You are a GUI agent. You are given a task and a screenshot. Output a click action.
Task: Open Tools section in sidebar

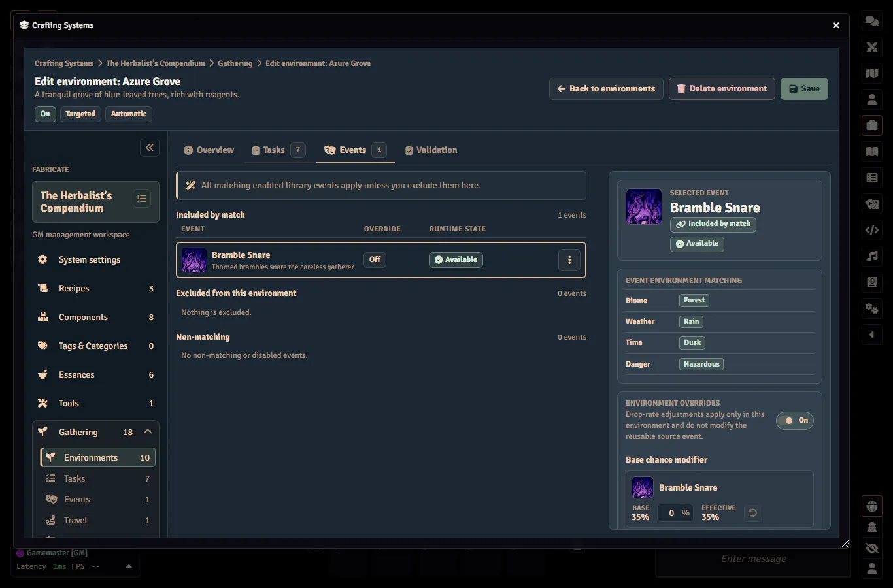point(95,403)
